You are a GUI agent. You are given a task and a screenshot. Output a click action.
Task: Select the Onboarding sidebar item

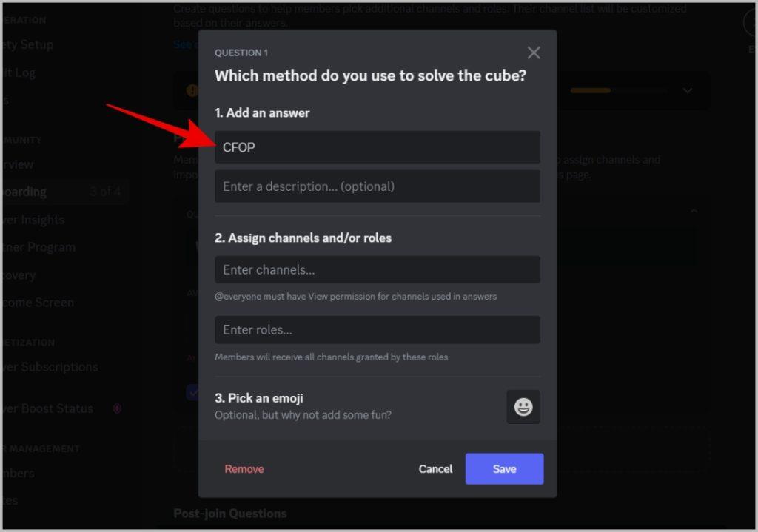coord(66,192)
